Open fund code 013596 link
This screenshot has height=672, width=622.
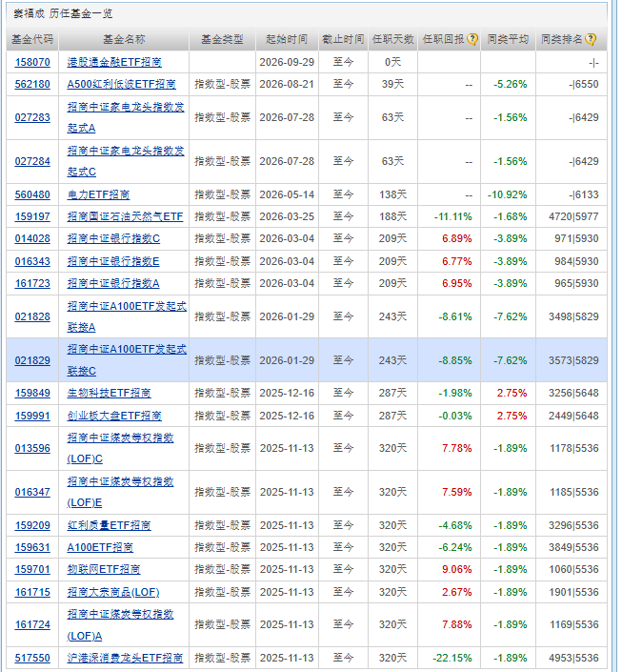pos(32,448)
